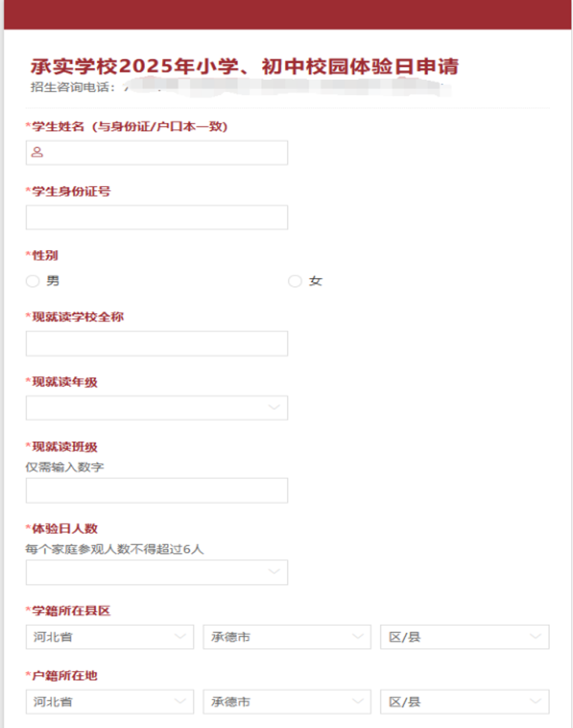This screenshot has height=728, width=573.
Task: Click the 仅需输入数字 hint text
Action: 65,467
